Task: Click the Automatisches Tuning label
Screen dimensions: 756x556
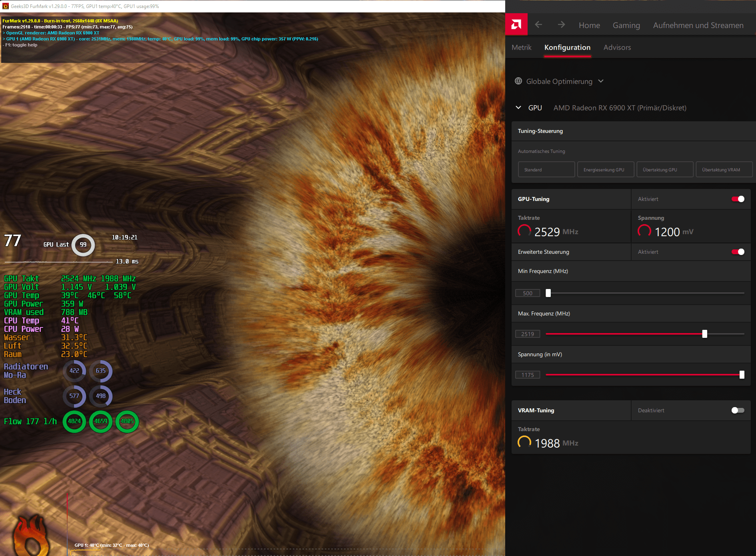Action: 542,151
